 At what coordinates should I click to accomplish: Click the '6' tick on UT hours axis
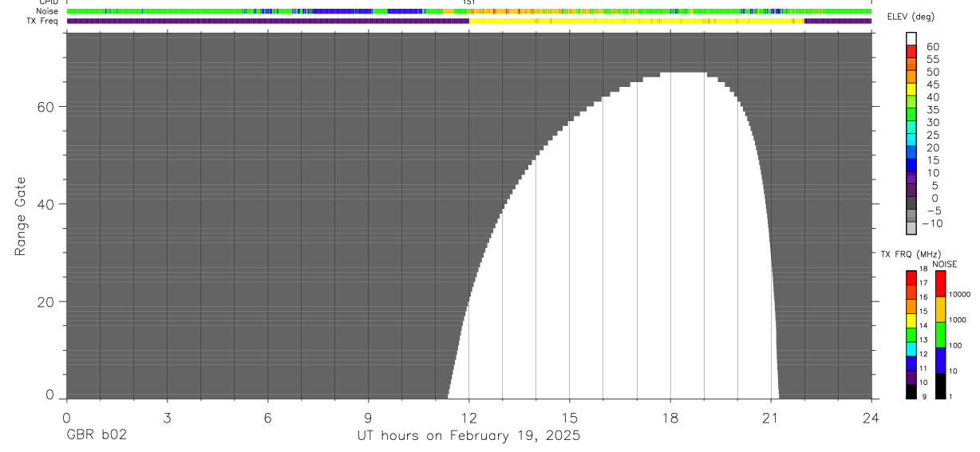[267, 418]
